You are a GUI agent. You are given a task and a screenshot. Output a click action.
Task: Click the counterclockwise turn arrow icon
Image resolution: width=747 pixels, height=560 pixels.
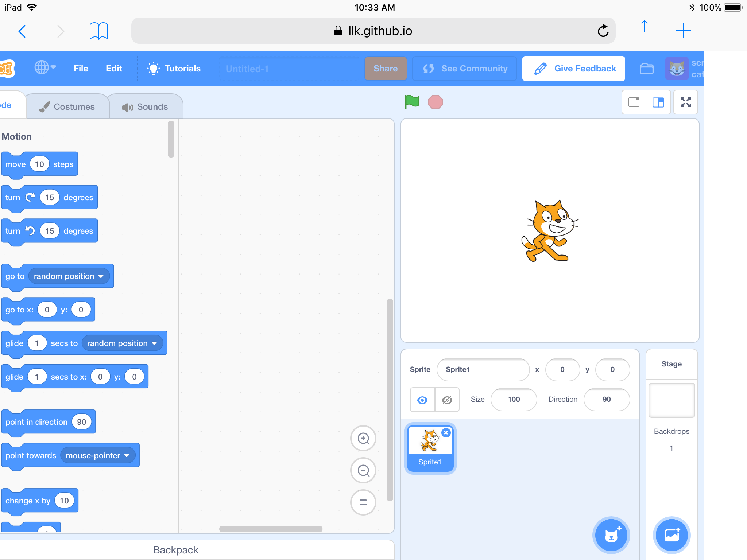[x=30, y=231]
